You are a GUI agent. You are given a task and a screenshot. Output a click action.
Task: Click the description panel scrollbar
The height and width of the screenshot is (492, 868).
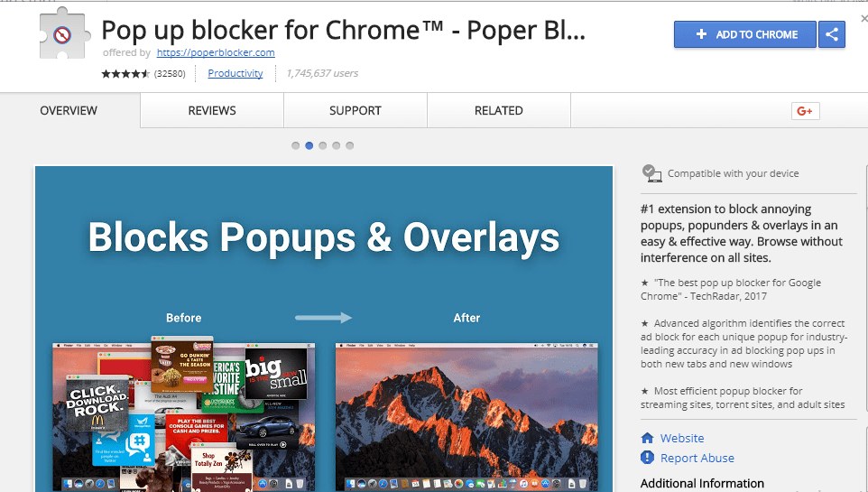865,288
